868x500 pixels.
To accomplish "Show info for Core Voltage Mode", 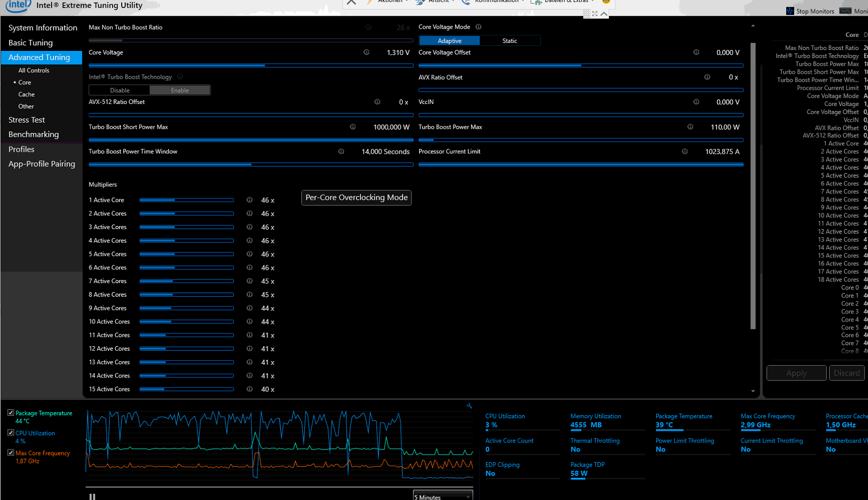I will [479, 27].
